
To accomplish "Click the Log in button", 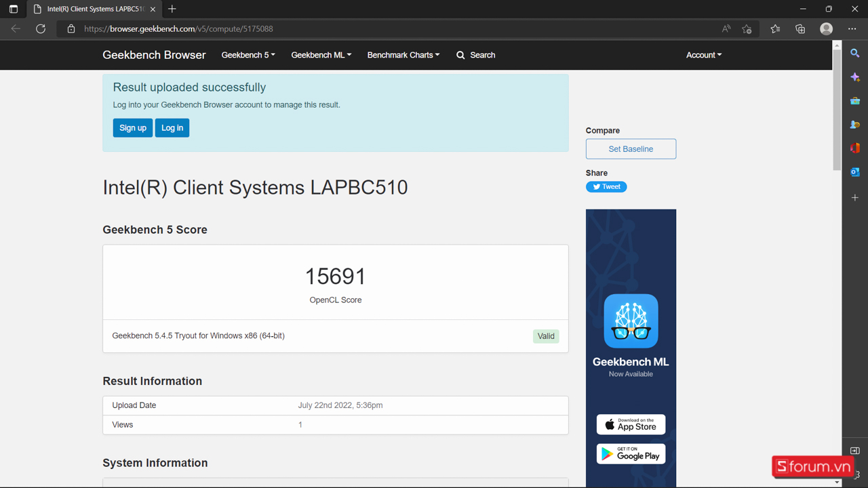I will [172, 127].
